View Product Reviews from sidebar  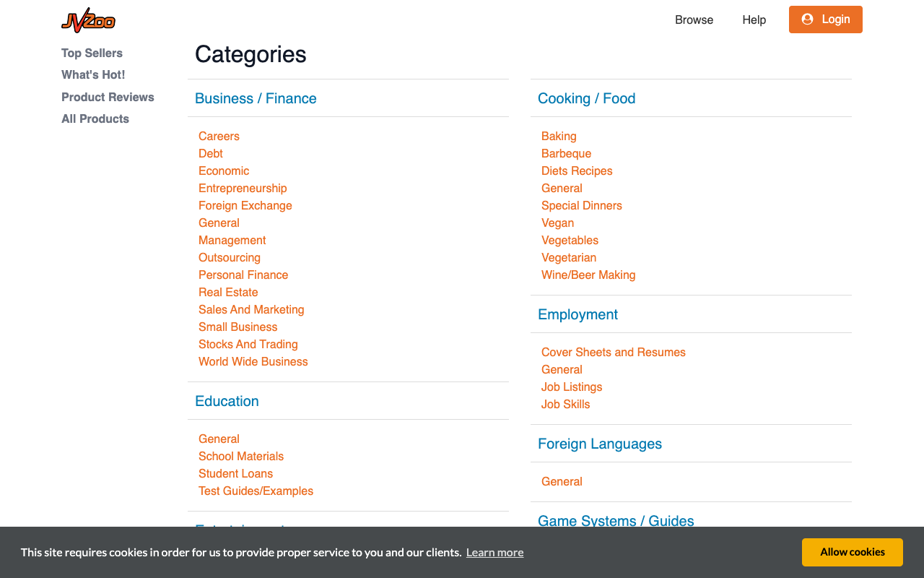coord(108,97)
